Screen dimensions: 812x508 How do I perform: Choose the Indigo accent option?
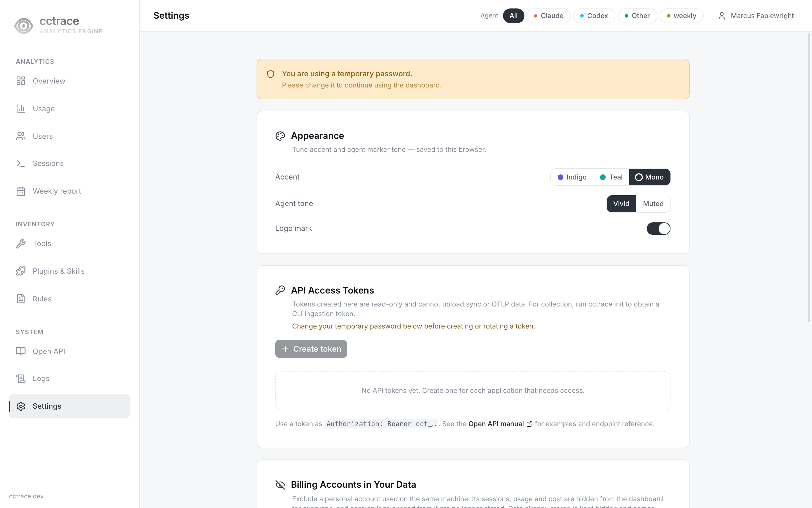coord(572,177)
